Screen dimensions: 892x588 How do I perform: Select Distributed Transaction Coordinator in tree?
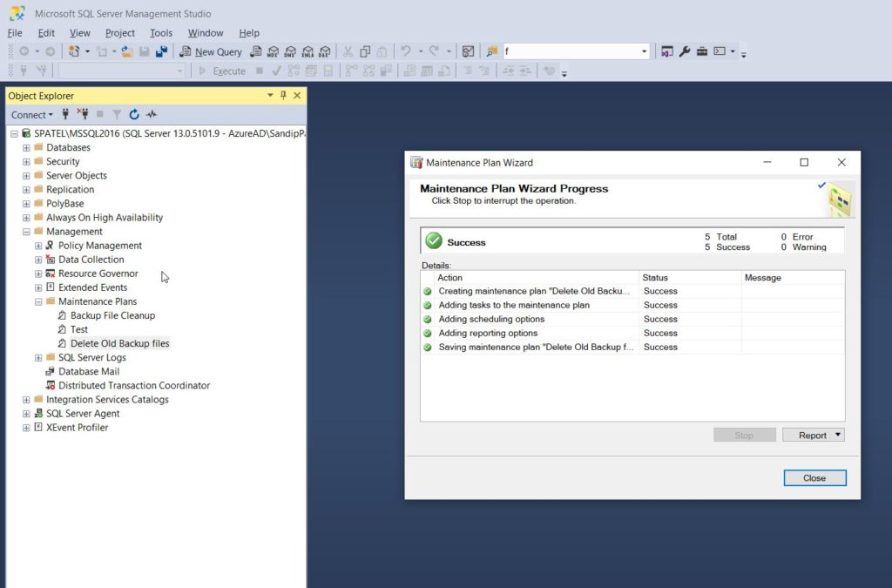click(133, 386)
